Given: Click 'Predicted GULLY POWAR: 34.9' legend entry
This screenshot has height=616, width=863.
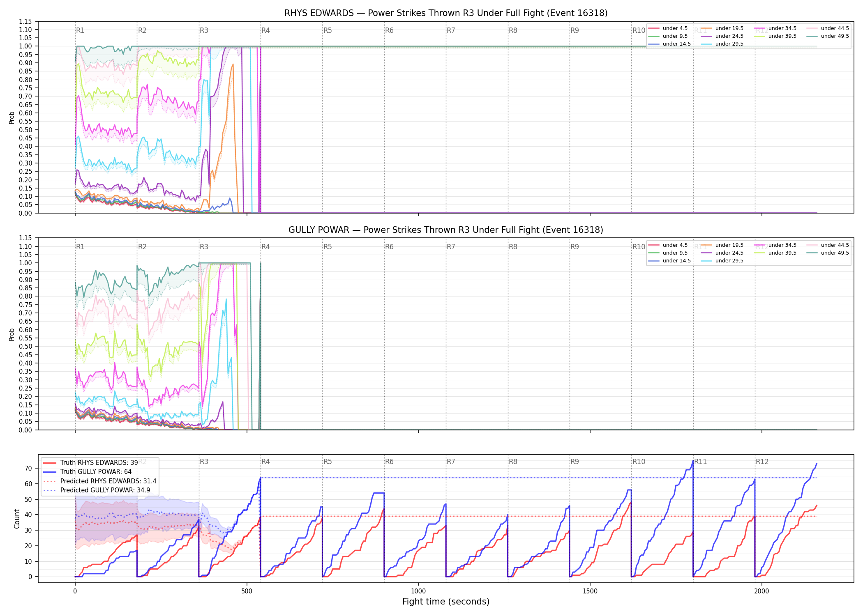Looking at the screenshot, I should tap(97, 490).
